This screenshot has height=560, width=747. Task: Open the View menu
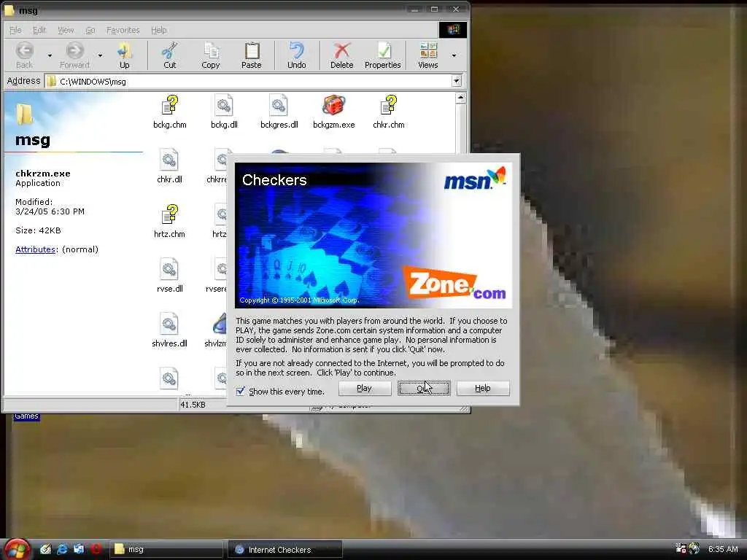pos(66,30)
